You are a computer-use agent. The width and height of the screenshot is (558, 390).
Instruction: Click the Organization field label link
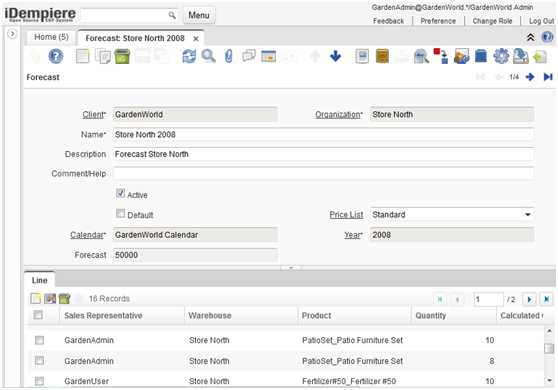(339, 115)
